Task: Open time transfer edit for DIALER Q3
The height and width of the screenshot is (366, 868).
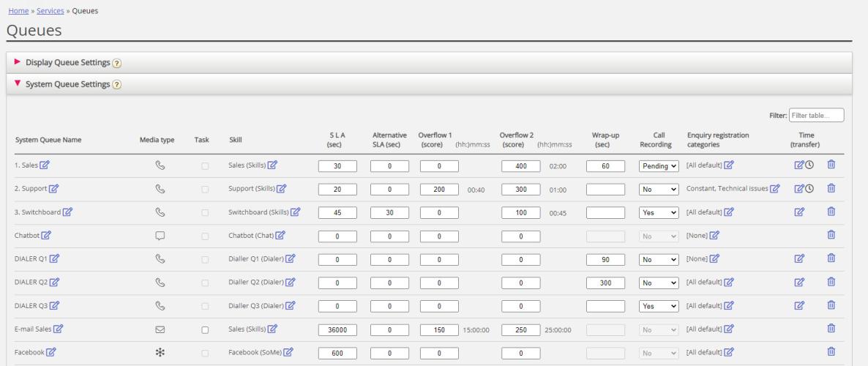Action: click(x=799, y=306)
